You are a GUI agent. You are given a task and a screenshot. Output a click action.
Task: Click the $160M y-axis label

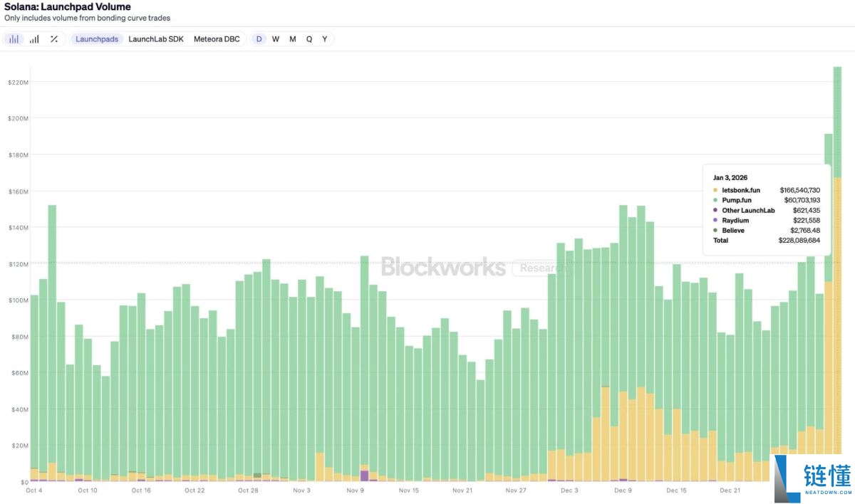click(x=18, y=191)
